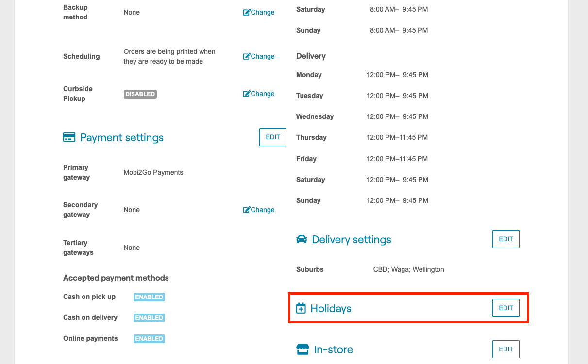
Task: Select the Suburbs value text CBD; Waga; Wellington
Action: [407, 269]
